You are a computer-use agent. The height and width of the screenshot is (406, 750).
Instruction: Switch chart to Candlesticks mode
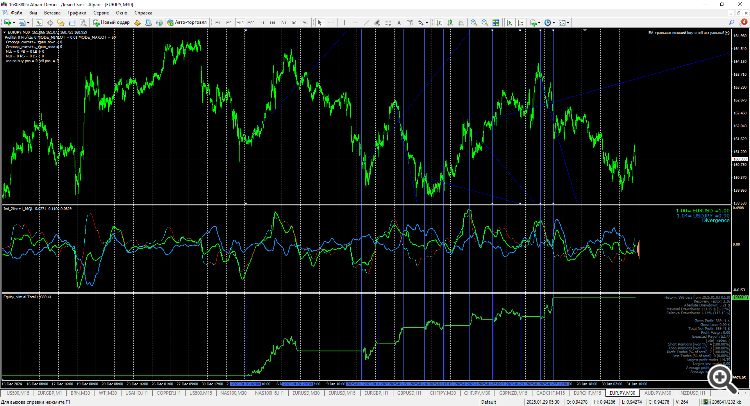[x=450, y=22]
